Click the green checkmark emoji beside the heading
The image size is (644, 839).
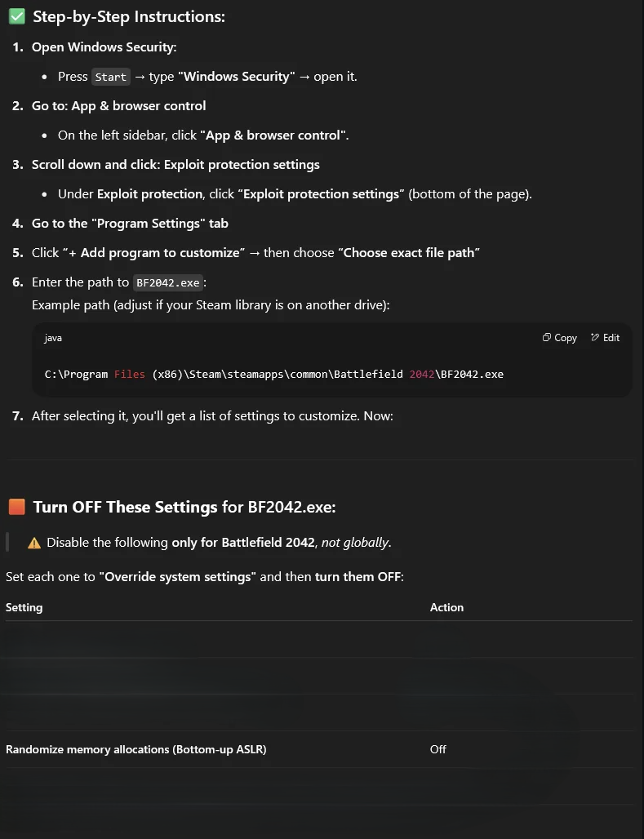[16, 16]
